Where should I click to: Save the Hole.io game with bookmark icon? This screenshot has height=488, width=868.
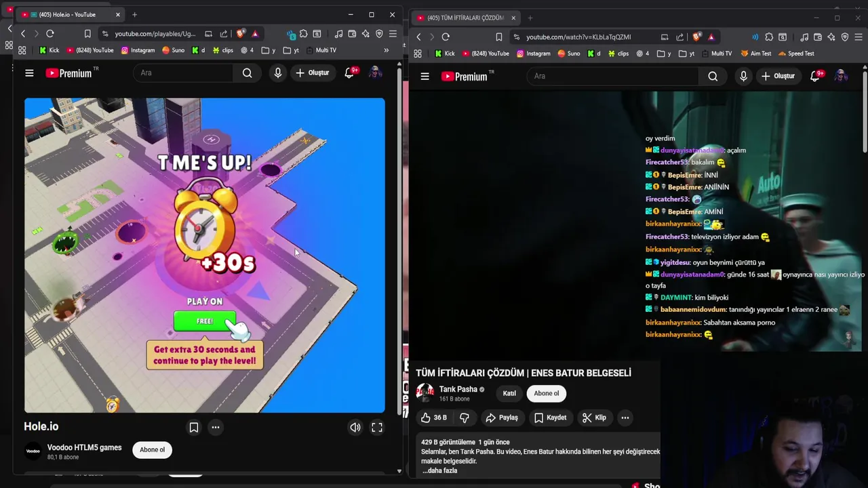[194, 427]
